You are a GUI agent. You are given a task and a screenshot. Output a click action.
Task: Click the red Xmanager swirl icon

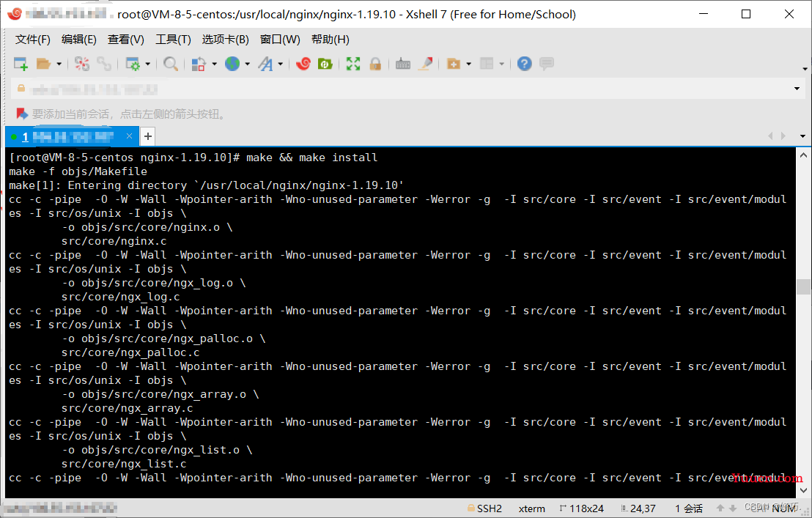[303, 64]
